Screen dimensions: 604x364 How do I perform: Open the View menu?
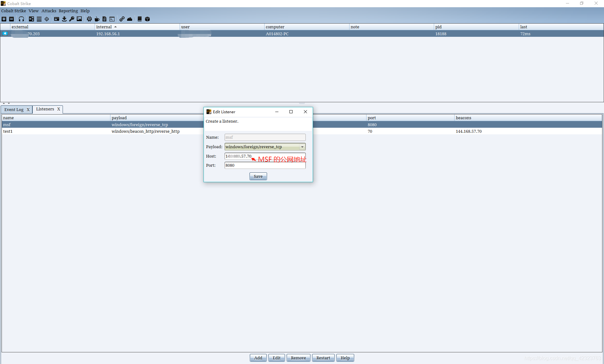tap(34, 11)
